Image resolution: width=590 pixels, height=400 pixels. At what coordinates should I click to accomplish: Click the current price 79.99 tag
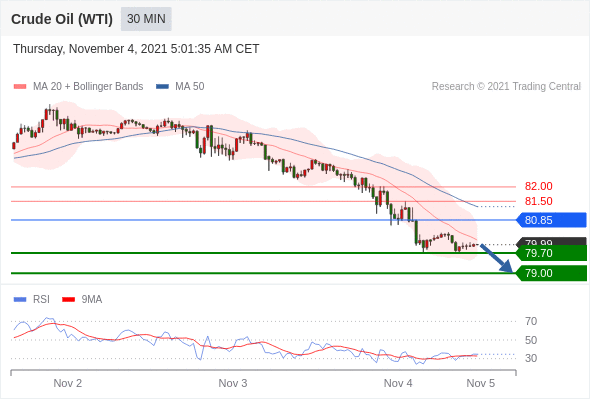point(551,241)
